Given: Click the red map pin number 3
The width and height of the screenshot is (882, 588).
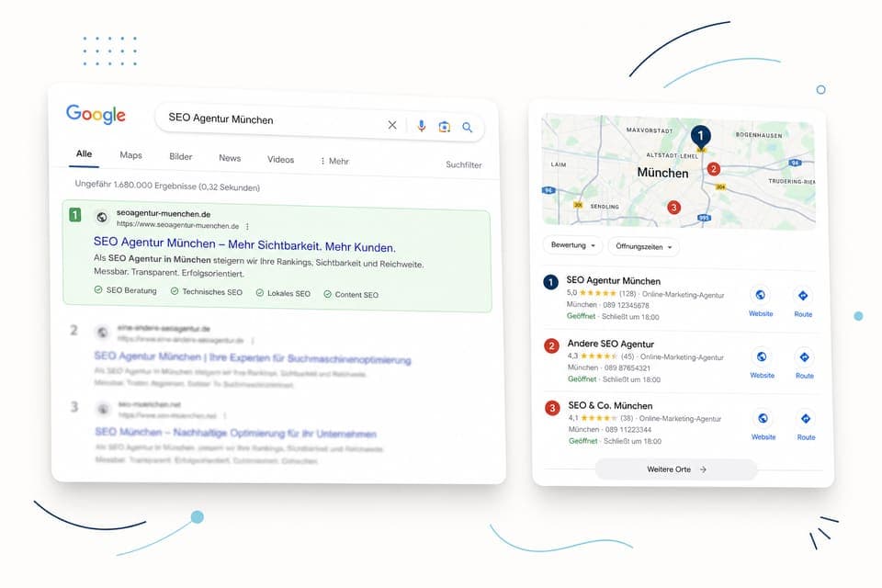Looking at the screenshot, I should (673, 207).
